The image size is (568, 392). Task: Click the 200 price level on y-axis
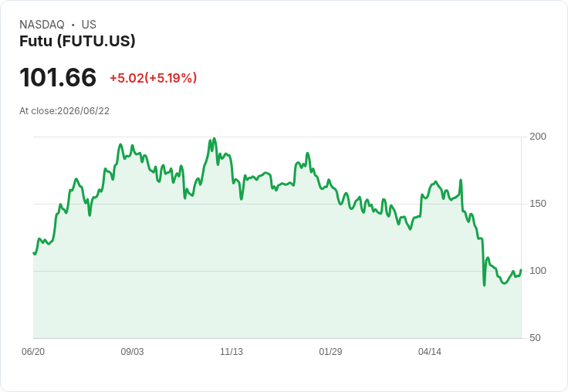pos(538,137)
